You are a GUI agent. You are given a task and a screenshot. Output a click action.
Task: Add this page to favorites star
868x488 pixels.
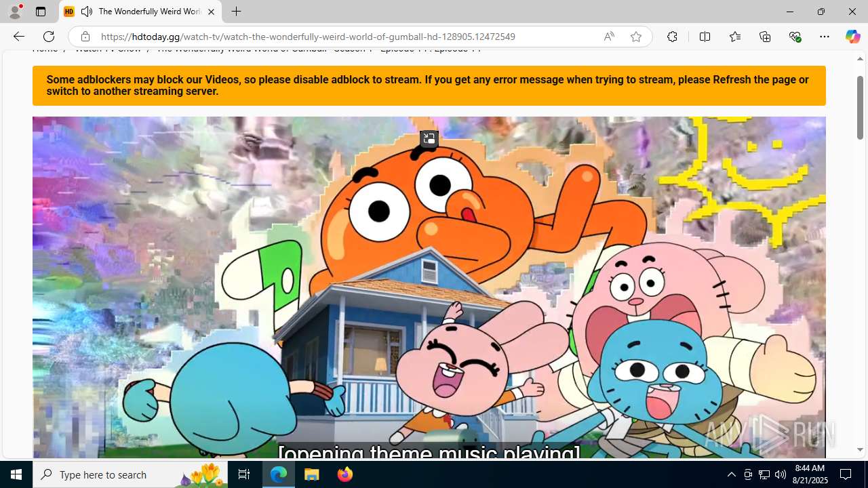pyautogui.click(x=635, y=37)
